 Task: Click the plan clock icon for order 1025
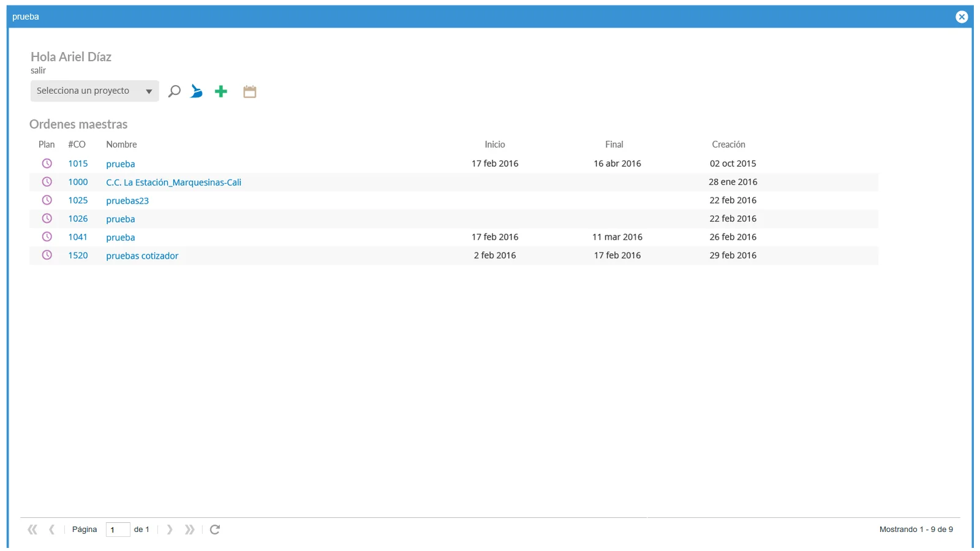[47, 200]
